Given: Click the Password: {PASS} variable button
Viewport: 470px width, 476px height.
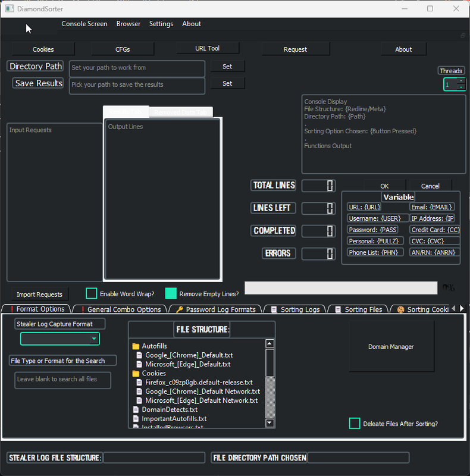Looking at the screenshot, I should click(x=373, y=230).
